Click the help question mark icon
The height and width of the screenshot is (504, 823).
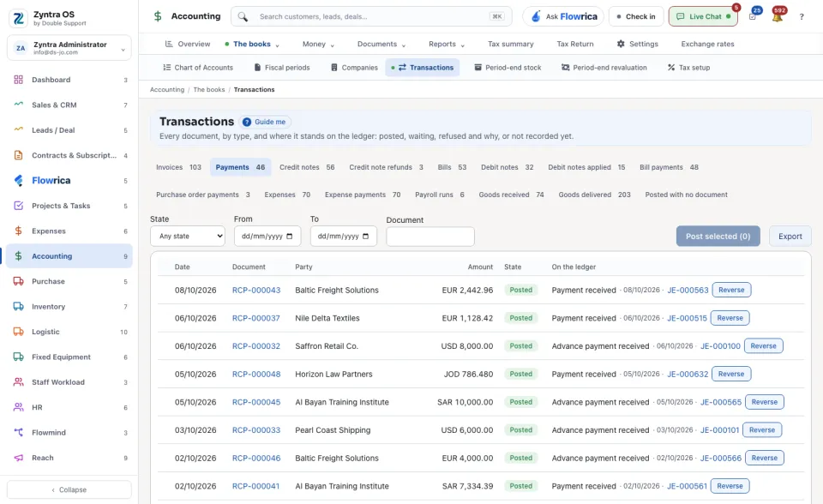point(802,17)
